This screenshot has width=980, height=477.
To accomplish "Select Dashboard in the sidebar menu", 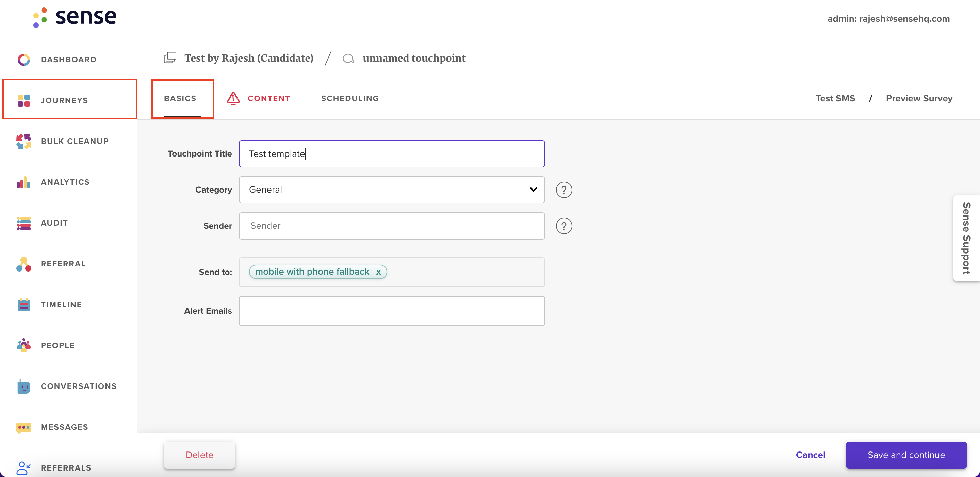I will [68, 60].
